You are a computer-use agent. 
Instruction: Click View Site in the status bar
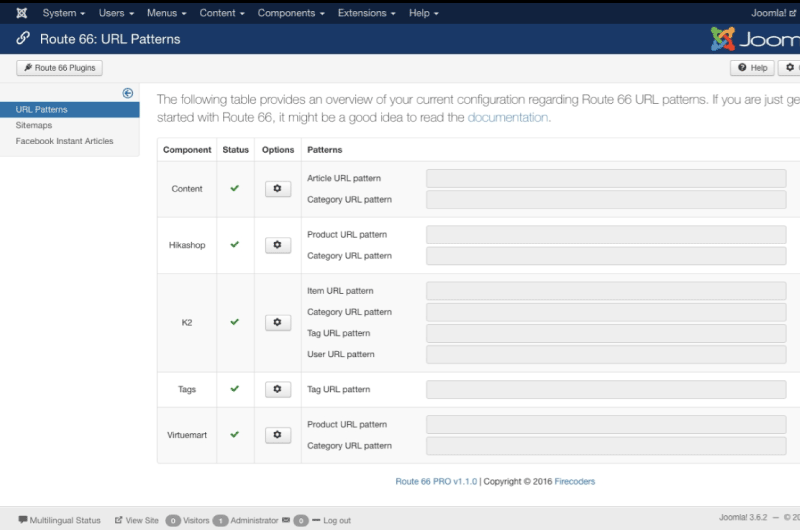coord(137,520)
